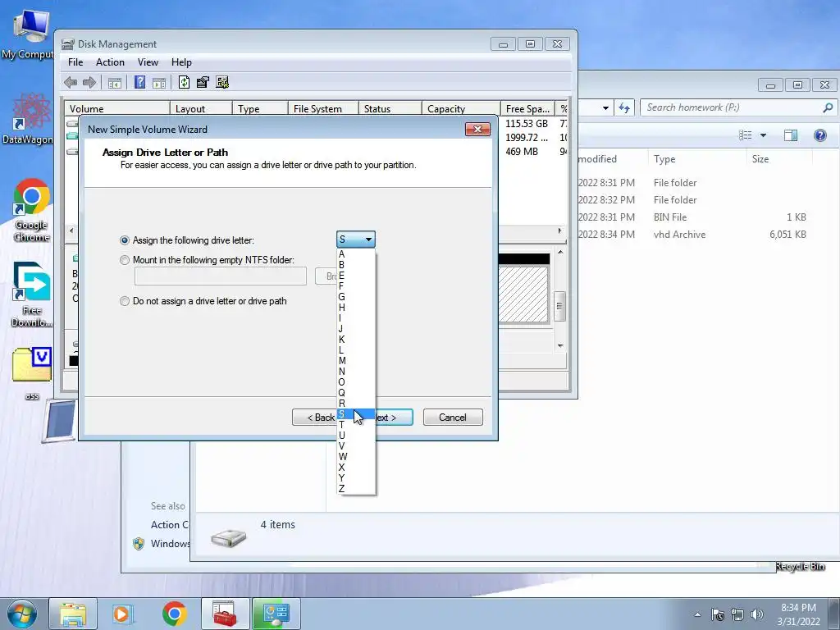Click the Action Center flag in system tray
The image size is (840, 630).
(718, 614)
